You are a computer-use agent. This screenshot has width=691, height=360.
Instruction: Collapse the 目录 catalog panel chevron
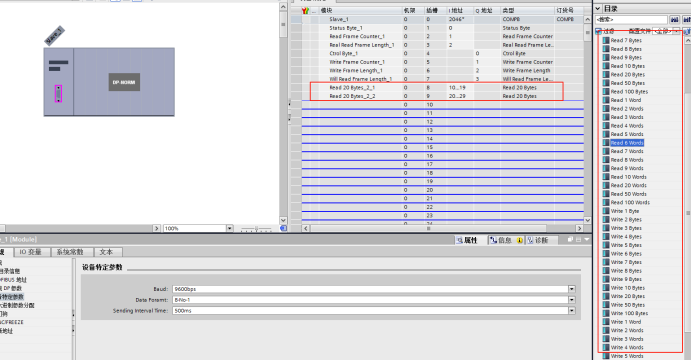coord(598,8)
